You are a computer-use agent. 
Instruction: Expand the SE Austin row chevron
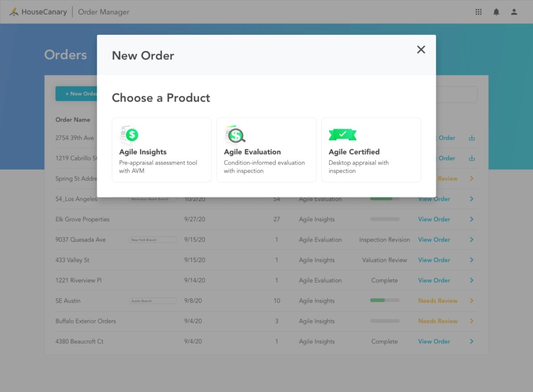472,301
